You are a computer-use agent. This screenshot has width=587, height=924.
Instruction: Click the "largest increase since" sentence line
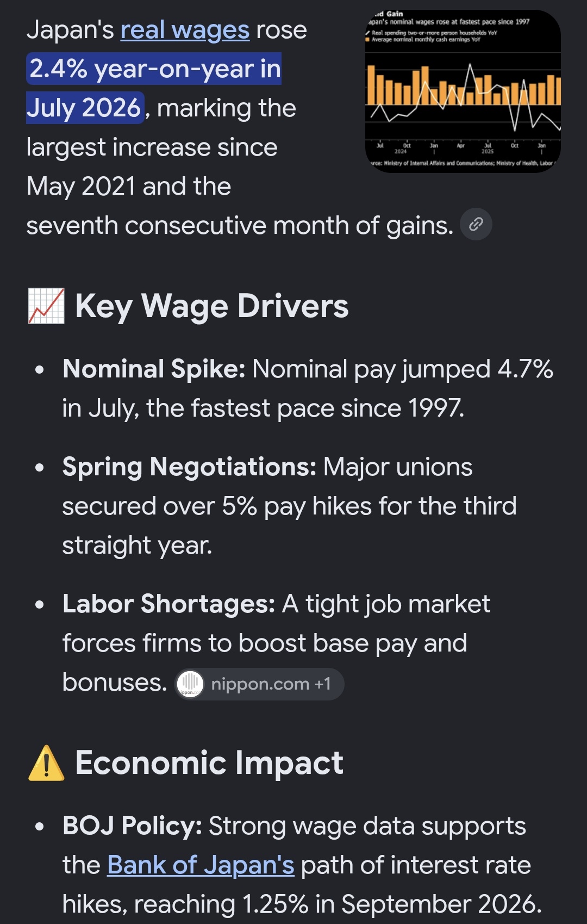152,147
